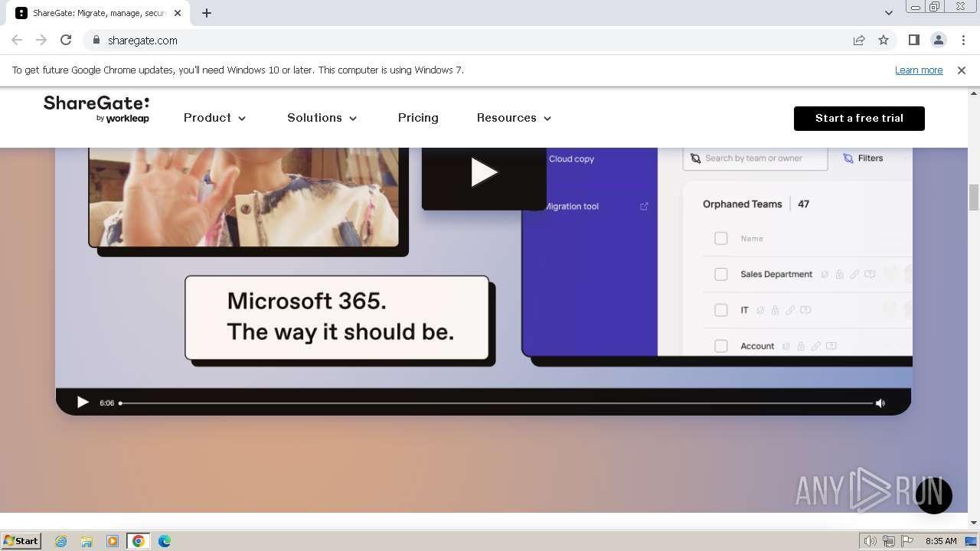
Task: Dismiss the Chrome update notification bar
Action: (962, 70)
